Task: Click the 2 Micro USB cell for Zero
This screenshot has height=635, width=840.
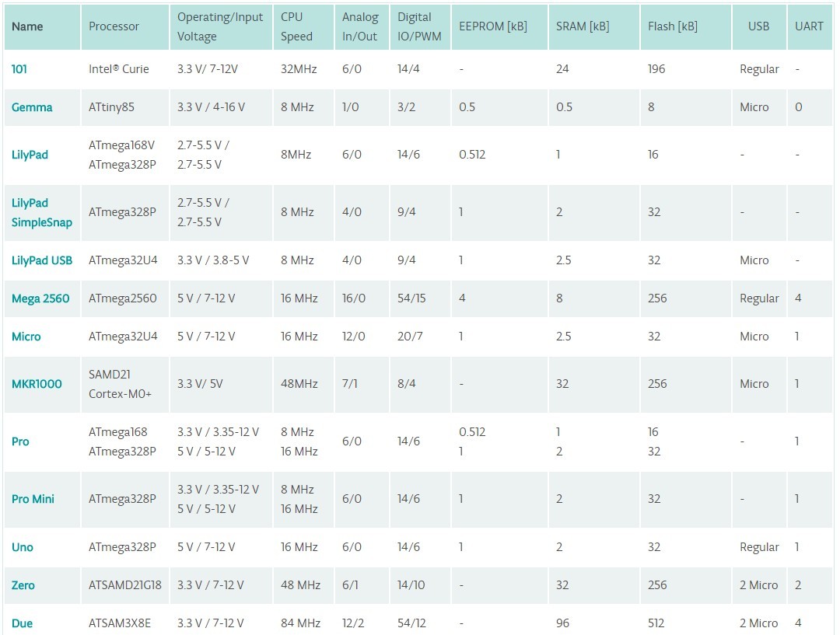Action: click(x=758, y=585)
